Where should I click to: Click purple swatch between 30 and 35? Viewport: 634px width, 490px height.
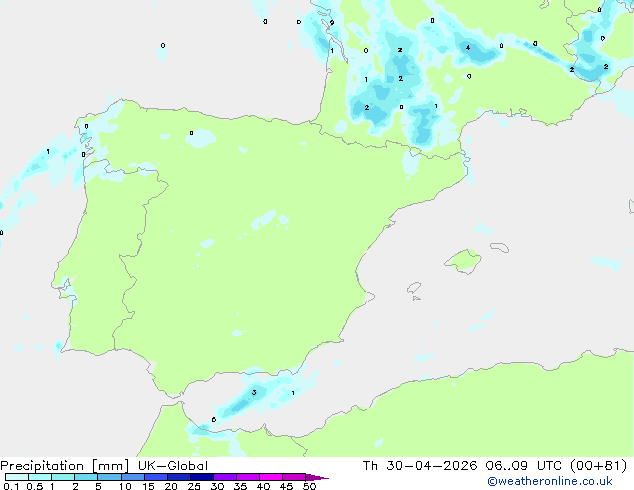pyautogui.click(x=225, y=477)
